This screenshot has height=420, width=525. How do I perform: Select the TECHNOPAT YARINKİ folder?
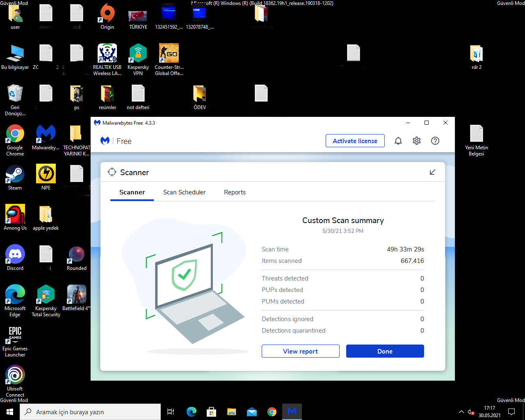point(77,140)
